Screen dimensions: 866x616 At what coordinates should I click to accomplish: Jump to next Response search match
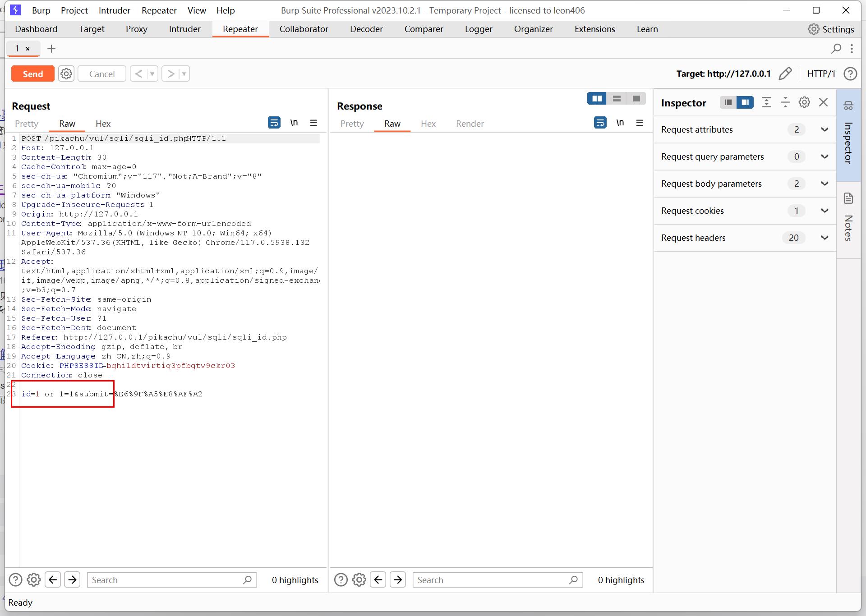[398, 580]
